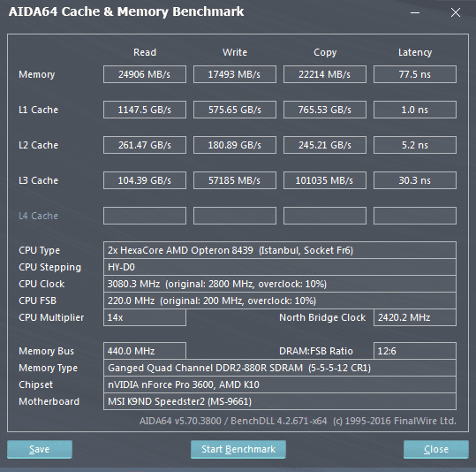Click the Start Benchmark button
476x472 pixels.
[238, 449]
